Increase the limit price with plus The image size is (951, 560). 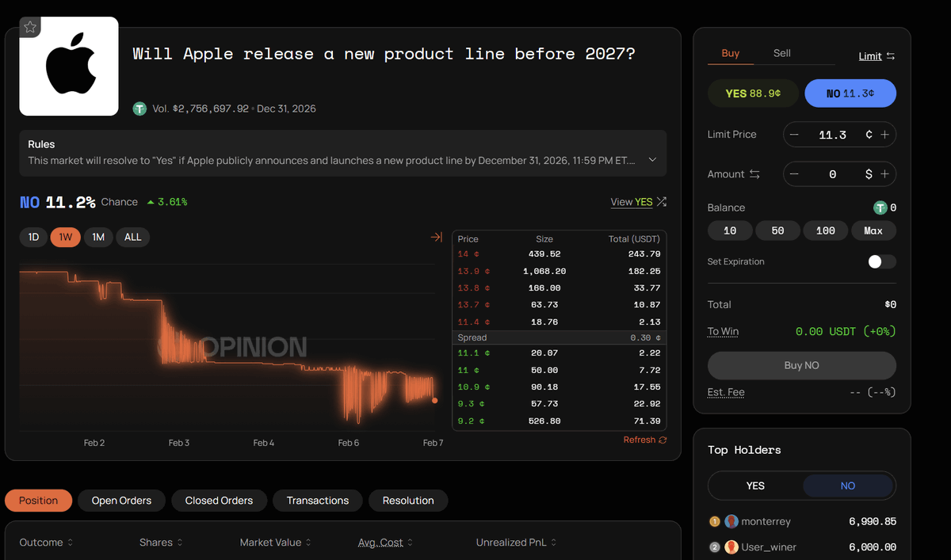tap(885, 135)
